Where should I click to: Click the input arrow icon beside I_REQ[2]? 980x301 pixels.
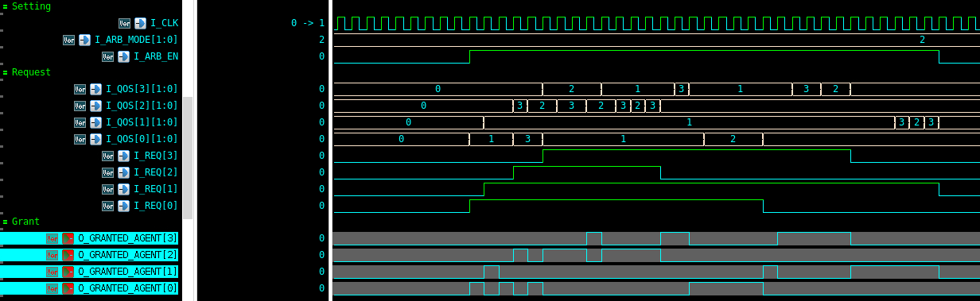pyautogui.click(x=123, y=172)
